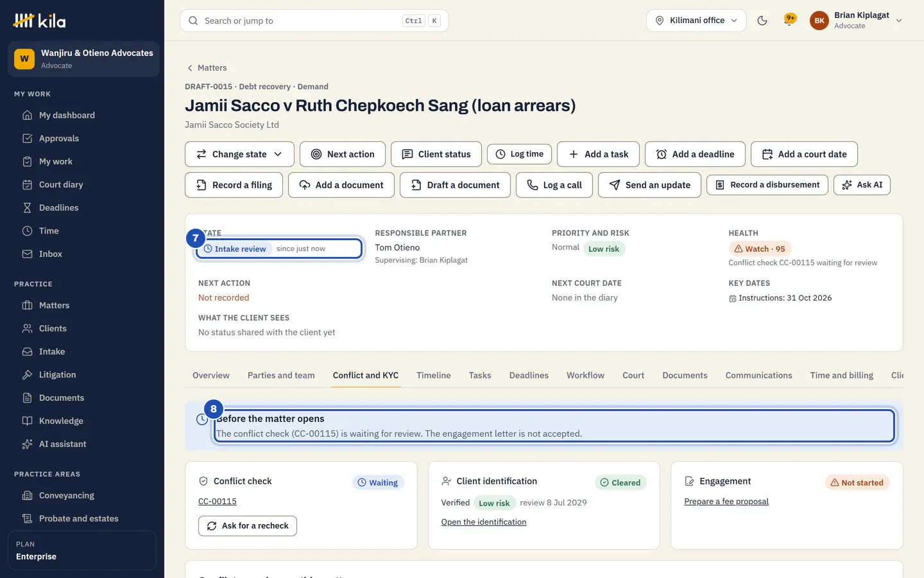Open Deadlines hourglass sidebar item
The width and height of the screenshot is (924, 578).
coord(82,207)
